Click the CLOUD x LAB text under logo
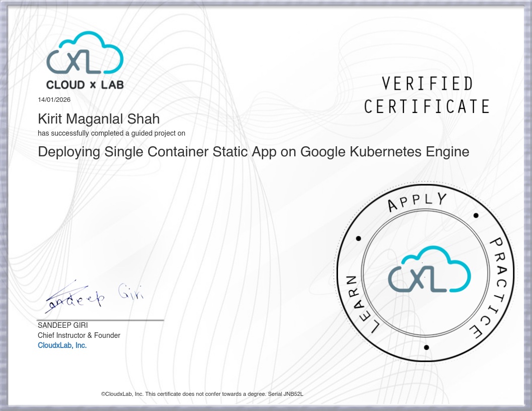Screen dimensions: 532x411 [85, 85]
